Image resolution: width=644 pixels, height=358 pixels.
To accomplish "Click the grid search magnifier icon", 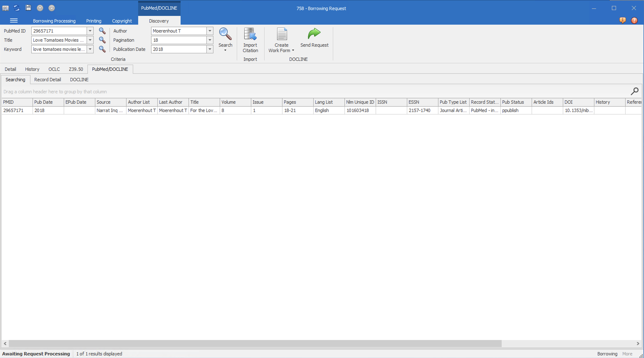I will coord(634,91).
